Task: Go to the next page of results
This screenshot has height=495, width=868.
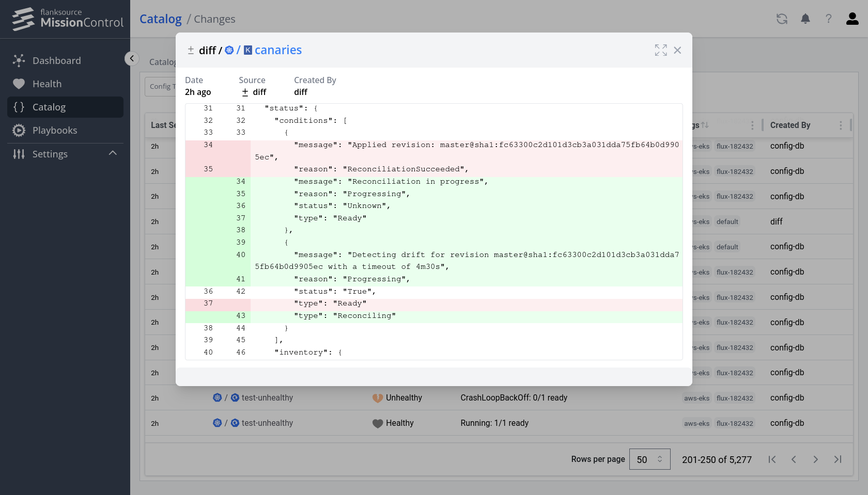Action: click(815, 459)
